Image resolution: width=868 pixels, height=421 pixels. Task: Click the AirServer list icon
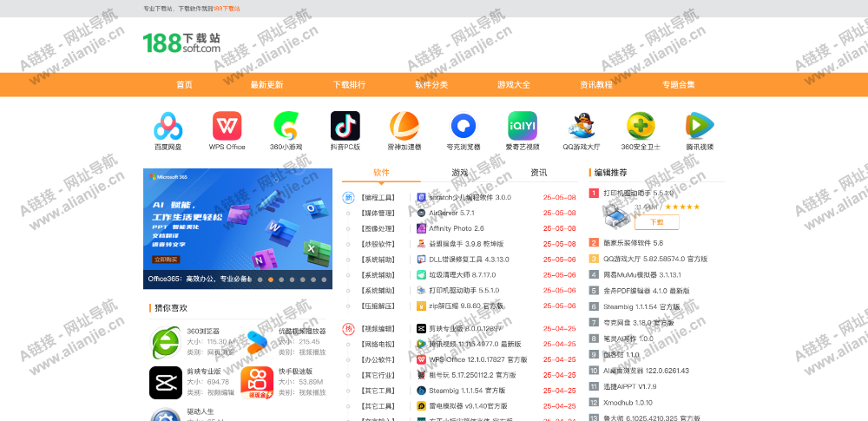[421, 213]
